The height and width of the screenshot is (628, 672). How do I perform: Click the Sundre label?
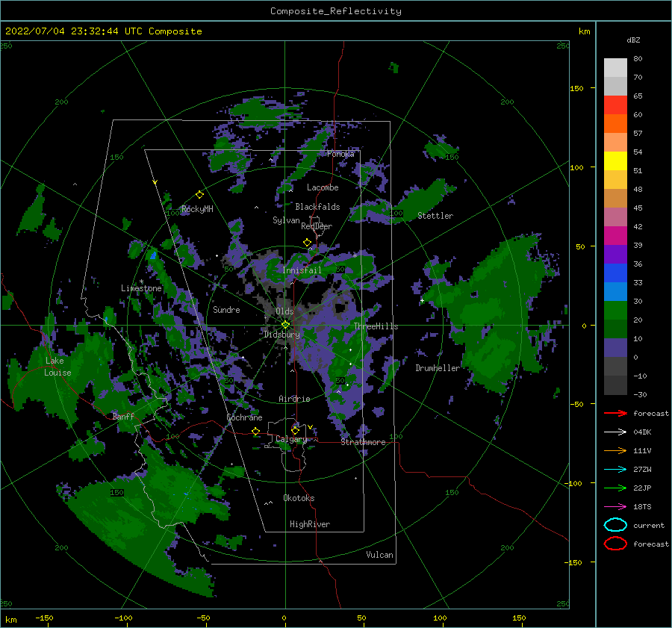[226, 309]
